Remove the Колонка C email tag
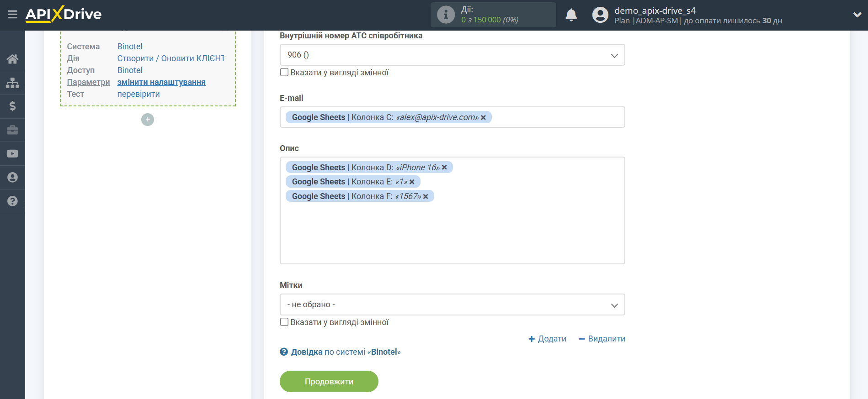 pyautogui.click(x=484, y=118)
